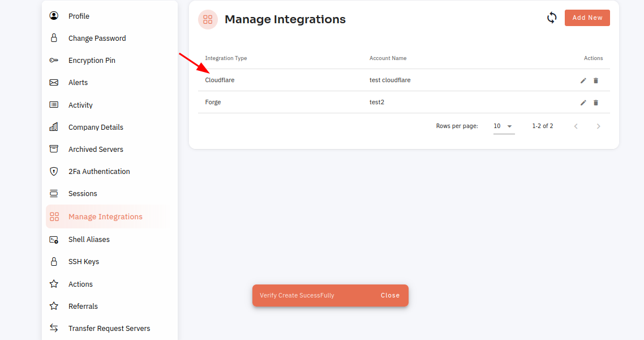Viewport: 644px width, 340px height.
Task: Edit the Forge integration with pencil icon
Action: point(583,103)
